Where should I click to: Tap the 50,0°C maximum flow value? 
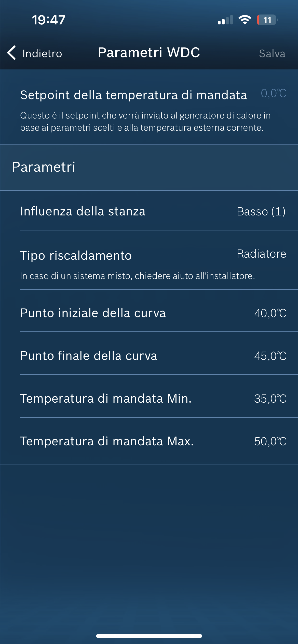point(270,441)
